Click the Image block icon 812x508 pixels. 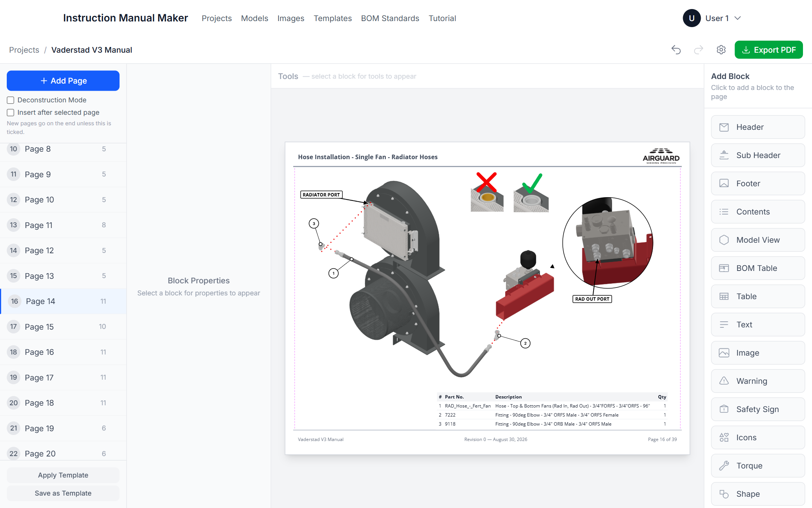coord(724,353)
